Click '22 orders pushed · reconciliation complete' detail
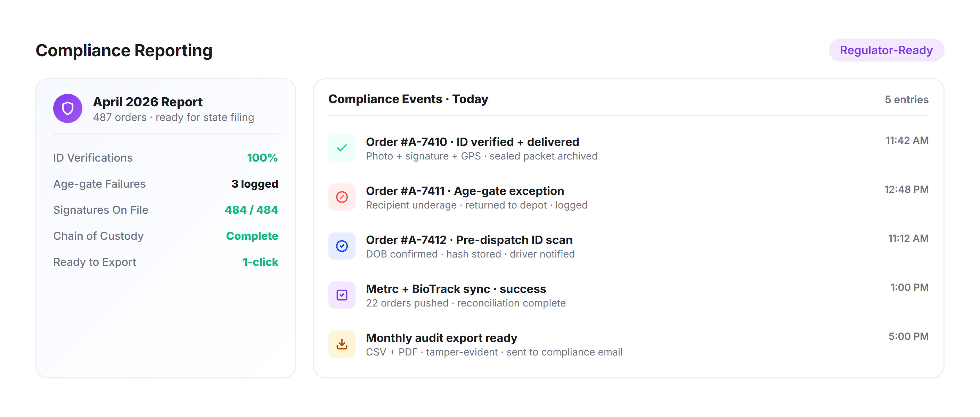The image size is (980, 417). [x=466, y=303]
